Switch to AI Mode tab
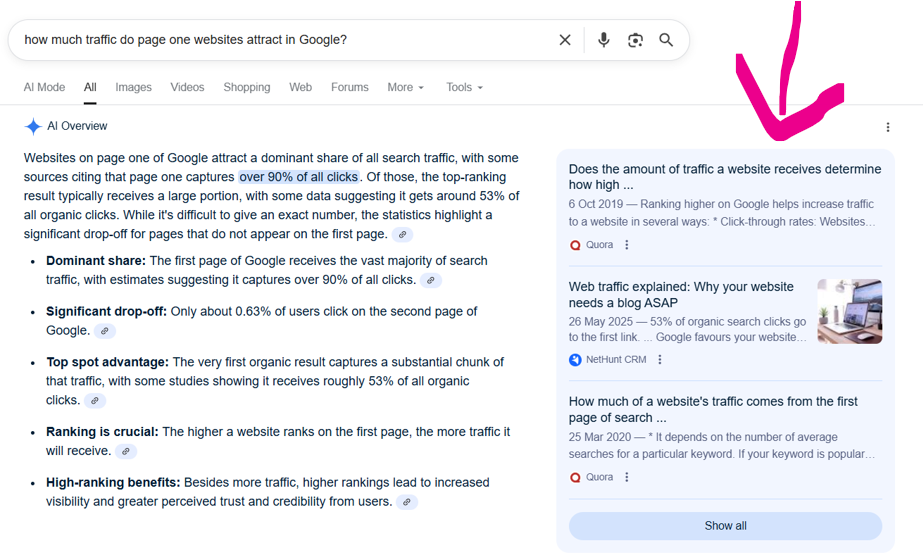 44,87
